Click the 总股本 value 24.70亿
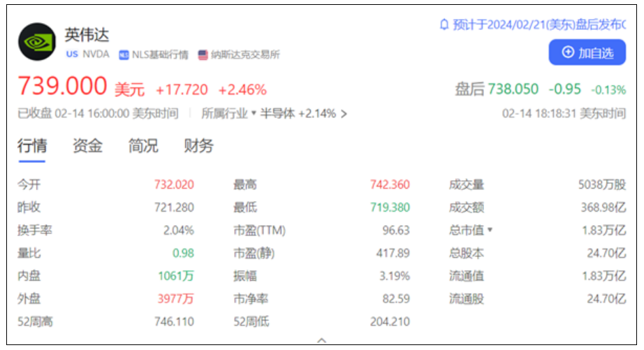644x350 pixels. click(x=606, y=253)
